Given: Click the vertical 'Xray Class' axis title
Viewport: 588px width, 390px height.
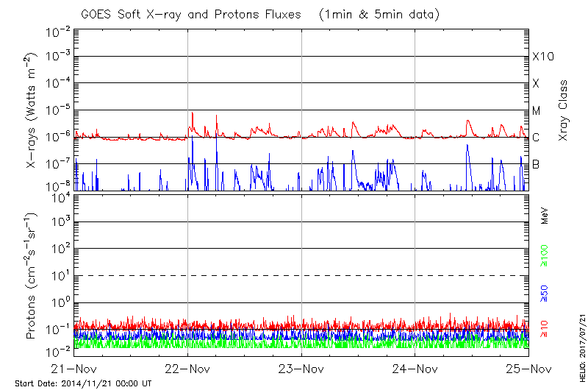Looking at the screenshot, I should 564,110.
